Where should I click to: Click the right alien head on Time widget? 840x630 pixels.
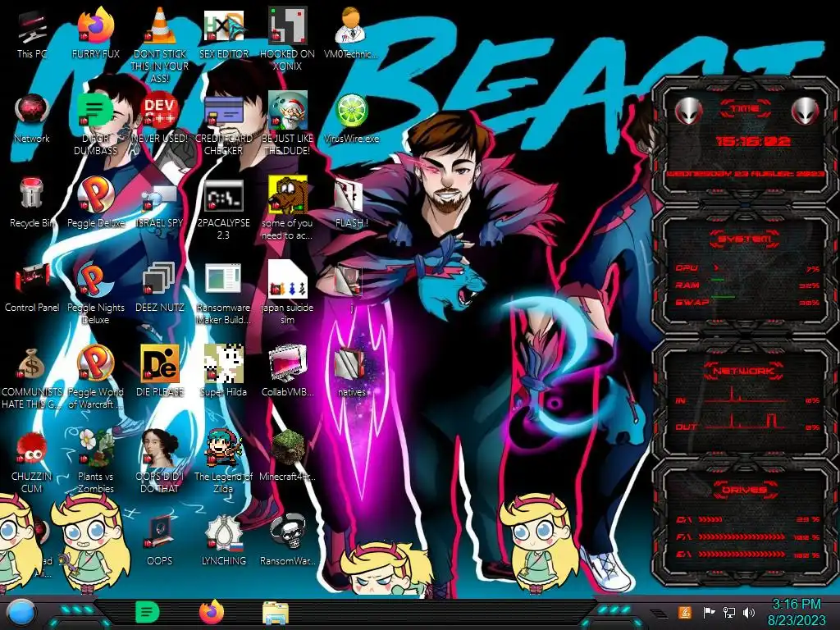(806, 112)
